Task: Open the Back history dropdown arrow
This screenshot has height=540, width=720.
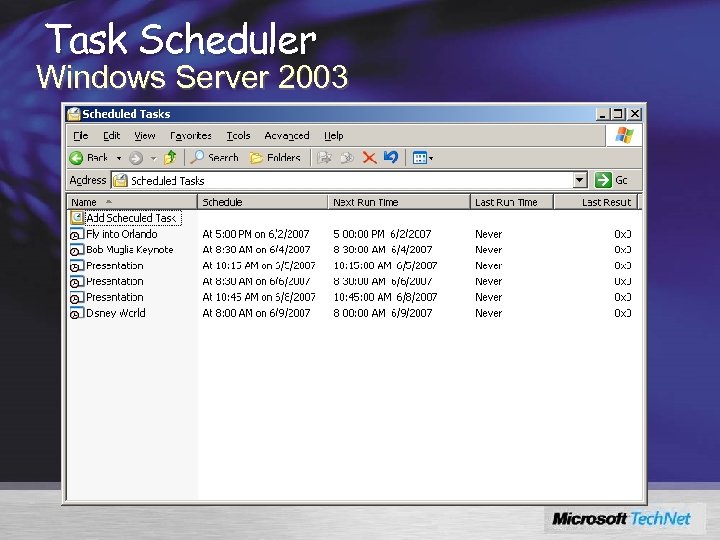Action: (x=119, y=158)
